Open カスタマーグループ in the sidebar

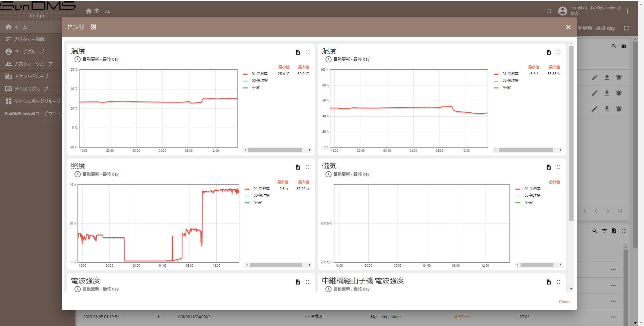[x=31, y=64]
